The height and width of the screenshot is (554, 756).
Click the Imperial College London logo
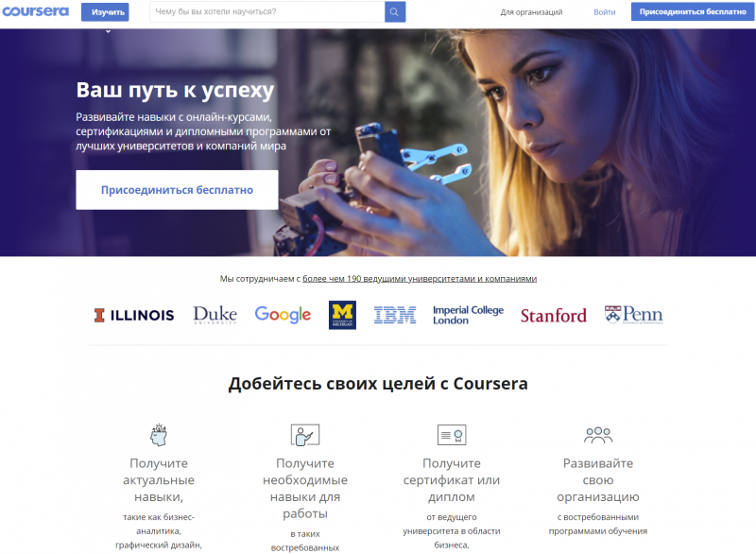click(468, 315)
